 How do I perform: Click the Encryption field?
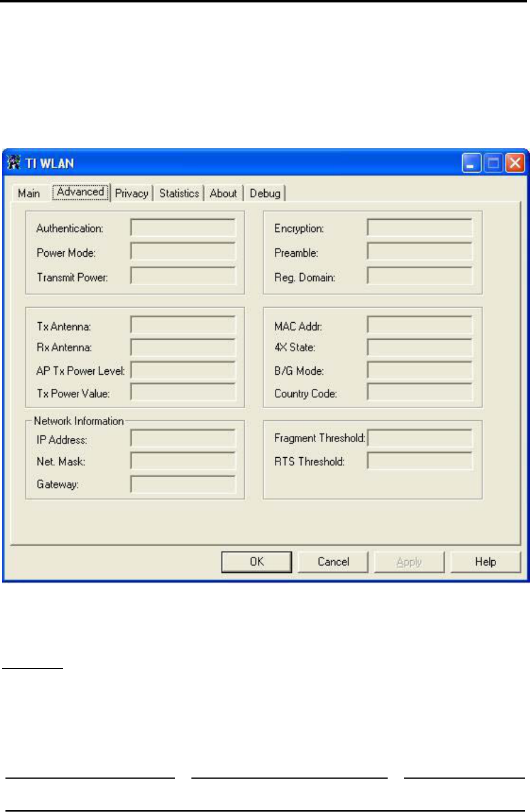(x=420, y=228)
